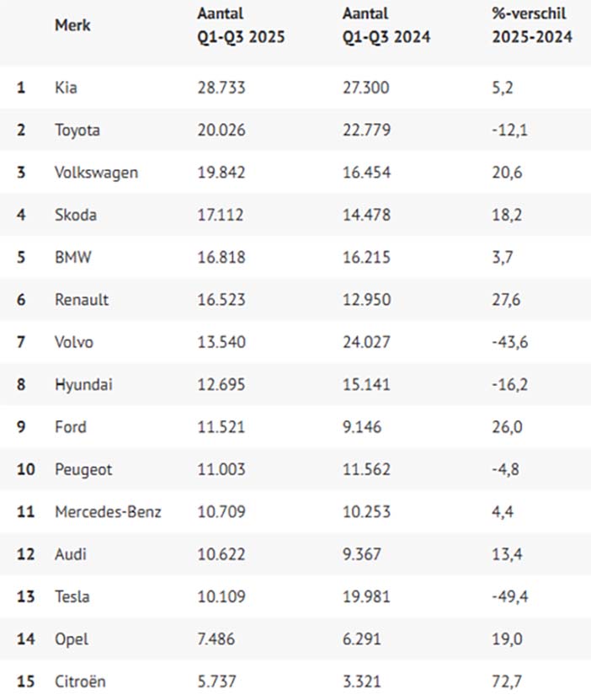Click the Aantal Q1-Q3 2024 column header
The height and width of the screenshot is (700, 591).
[x=386, y=25]
